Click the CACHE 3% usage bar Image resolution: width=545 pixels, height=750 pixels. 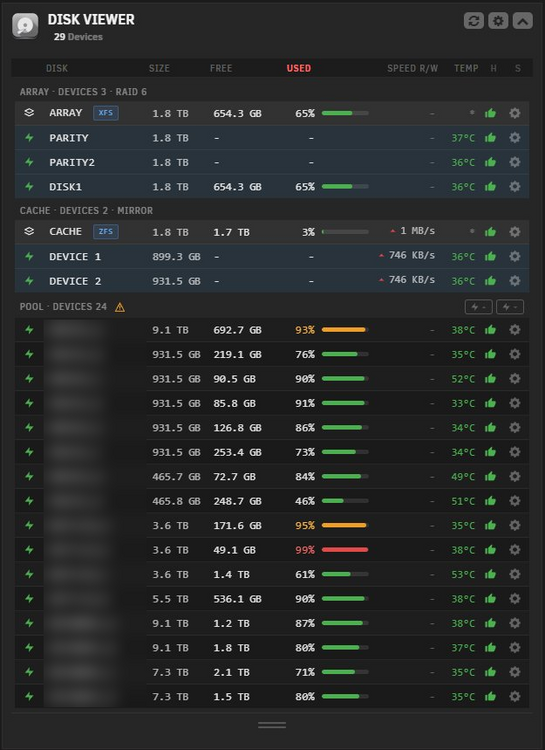click(x=345, y=232)
